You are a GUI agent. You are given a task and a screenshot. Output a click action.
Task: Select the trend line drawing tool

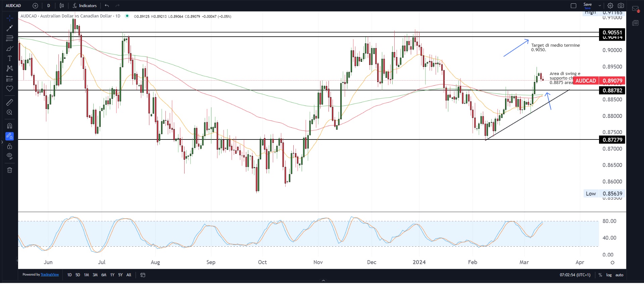pos(9,28)
